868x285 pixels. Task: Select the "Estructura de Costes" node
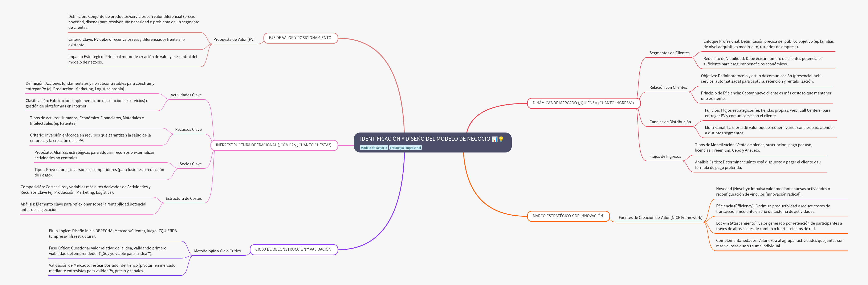pyautogui.click(x=183, y=198)
